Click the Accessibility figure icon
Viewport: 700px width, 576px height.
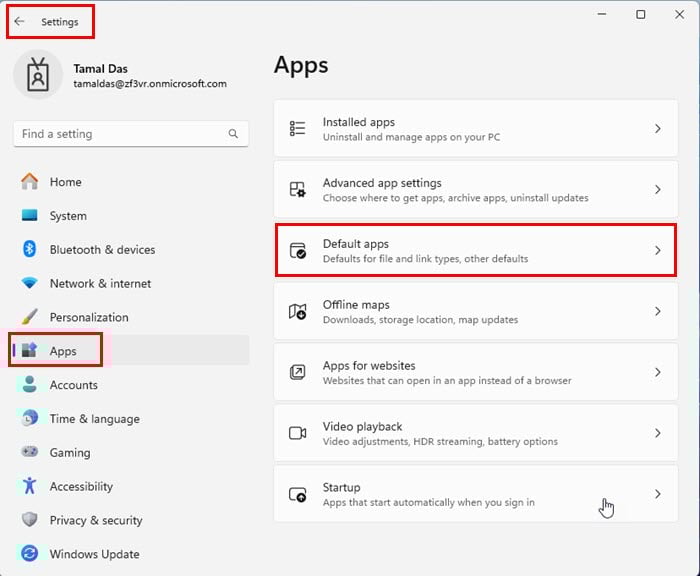[x=30, y=486]
